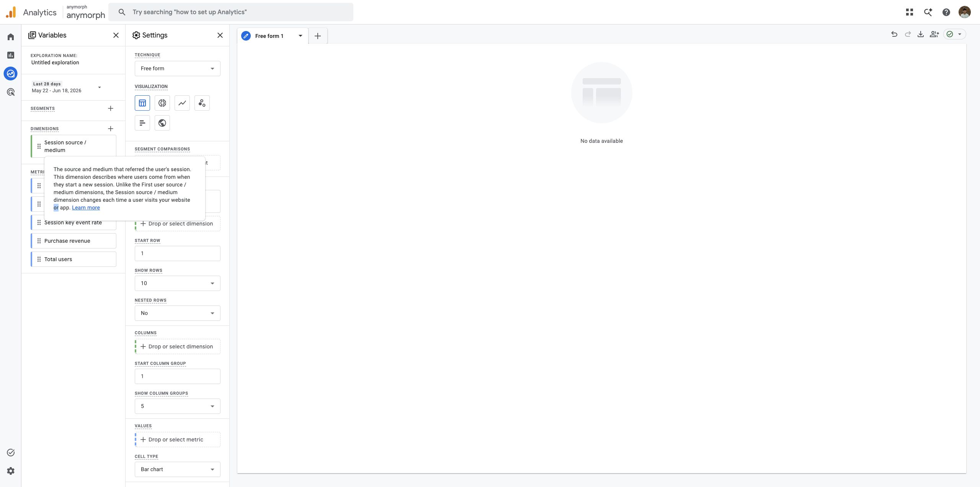Click Learn more link in tooltip

(86, 208)
